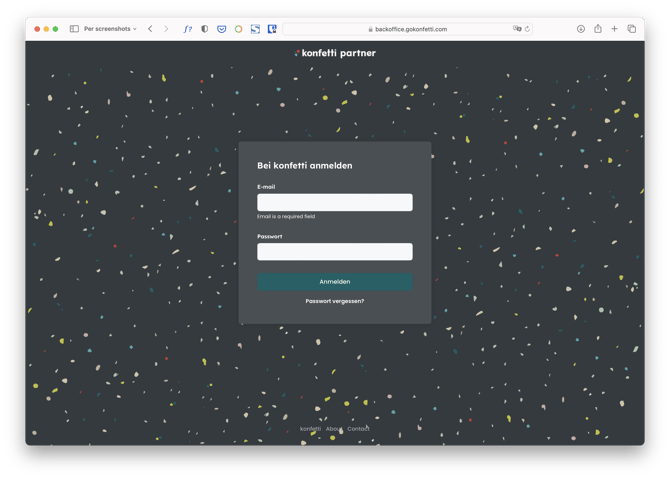670x479 pixels.
Task: Open the 'Per screenshots' tab group dropdown
Action: 110,29
